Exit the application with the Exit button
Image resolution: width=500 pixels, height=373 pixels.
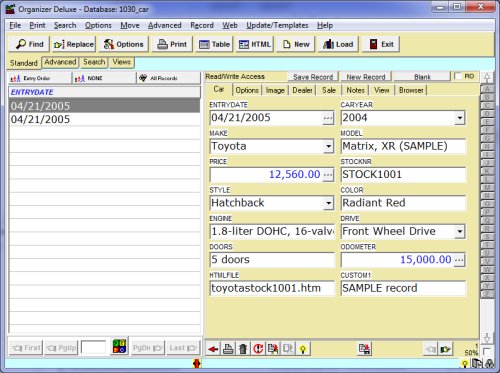tap(381, 44)
